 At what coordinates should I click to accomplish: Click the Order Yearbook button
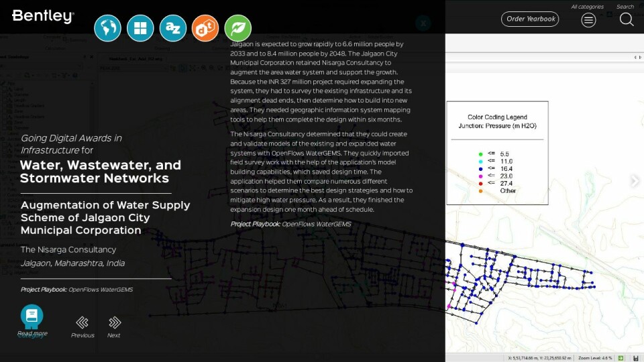tap(530, 19)
